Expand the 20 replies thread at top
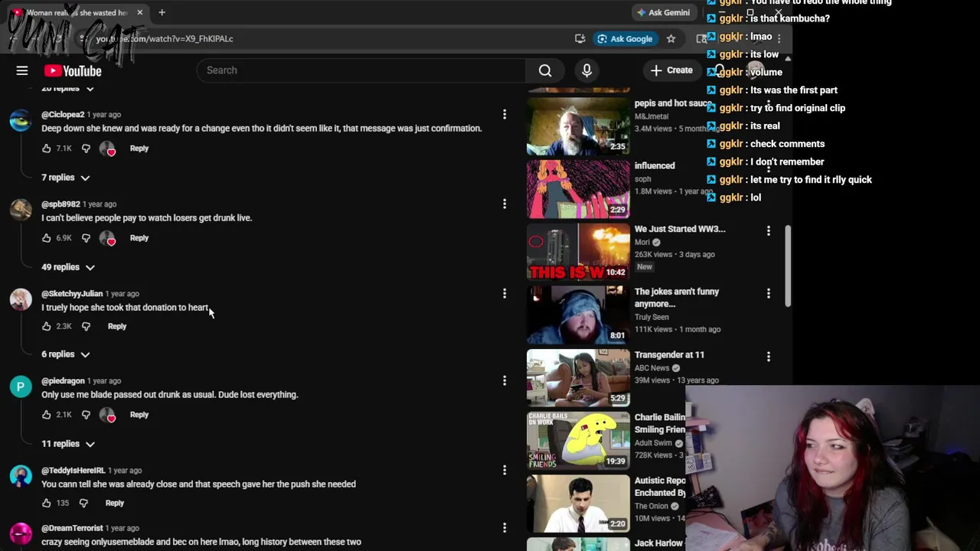980x551 pixels. [x=67, y=88]
